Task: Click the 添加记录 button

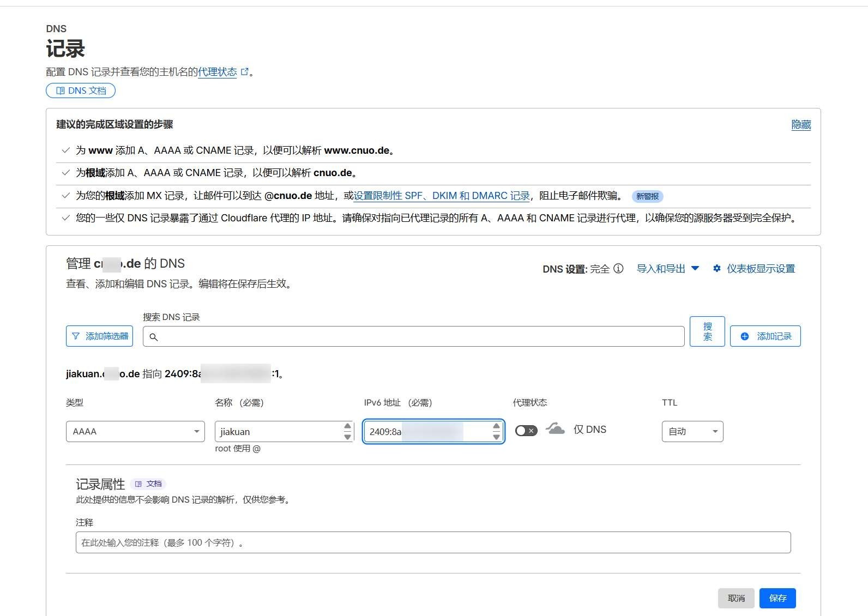Action: pos(765,336)
